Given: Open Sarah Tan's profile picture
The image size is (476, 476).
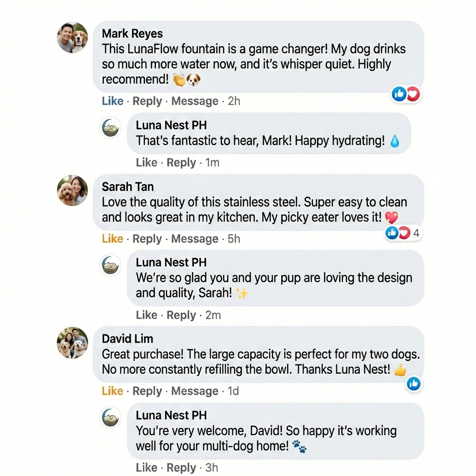Looking at the screenshot, I should [73, 190].
